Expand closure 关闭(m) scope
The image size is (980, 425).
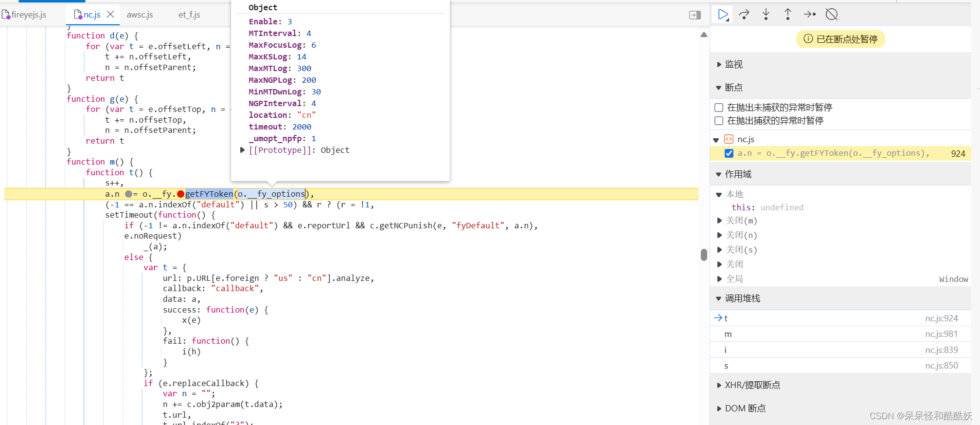click(719, 221)
